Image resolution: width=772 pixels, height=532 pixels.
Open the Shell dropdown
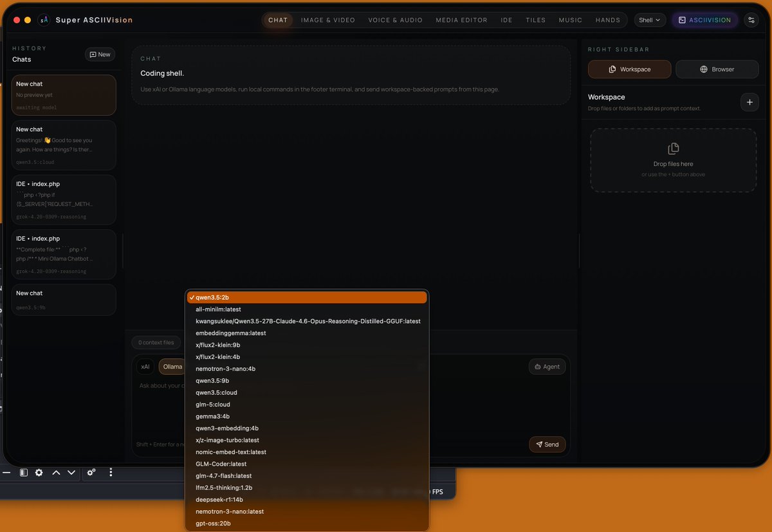coord(650,20)
